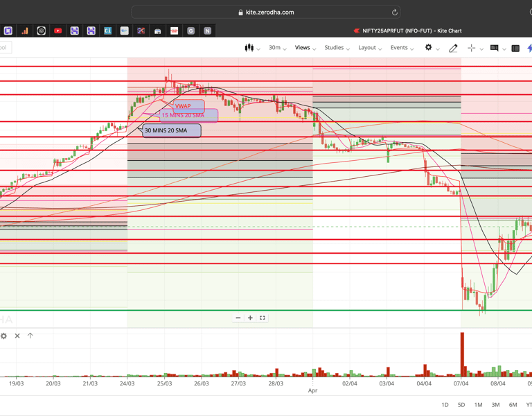Image resolution: width=532 pixels, height=416 pixels.
Task: Zoom in chart with plus button
Action: 250,318
